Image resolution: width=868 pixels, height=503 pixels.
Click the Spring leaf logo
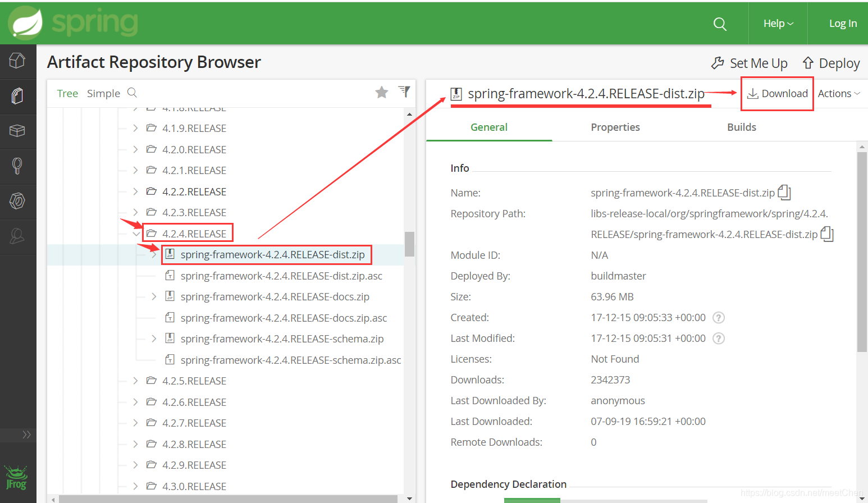pyautogui.click(x=25, y=23)
